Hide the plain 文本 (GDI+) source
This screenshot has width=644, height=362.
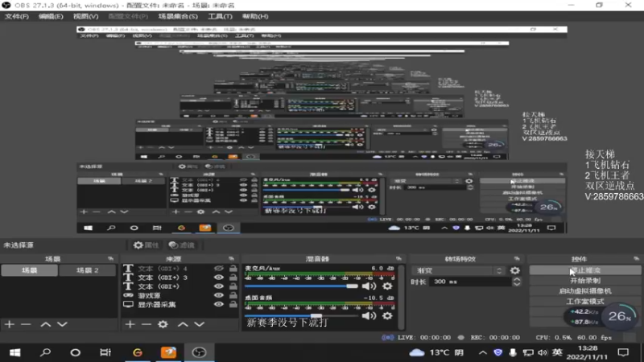pos(219,286)
